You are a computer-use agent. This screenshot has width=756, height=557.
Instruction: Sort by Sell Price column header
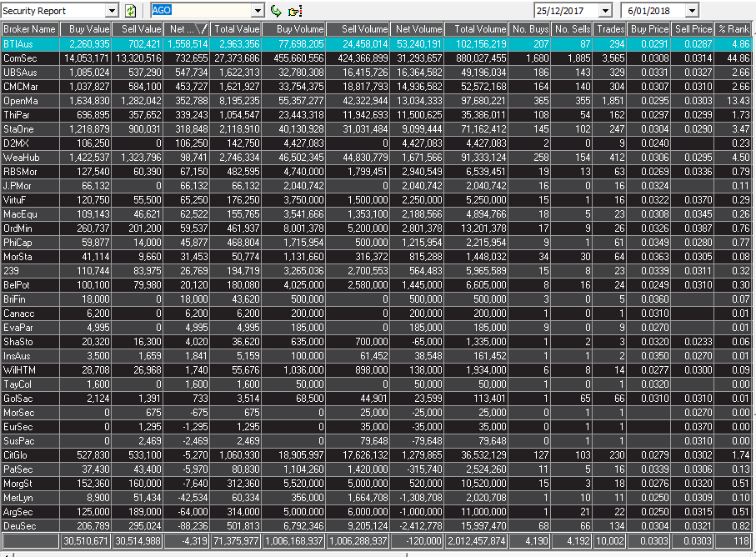click(x=693, y=29)
